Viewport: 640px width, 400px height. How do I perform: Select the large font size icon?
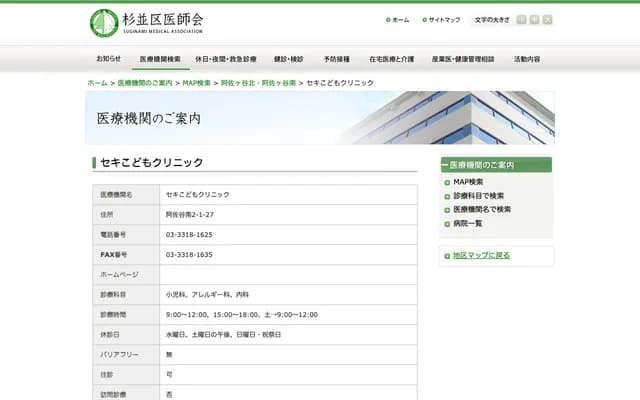(547, 20)
